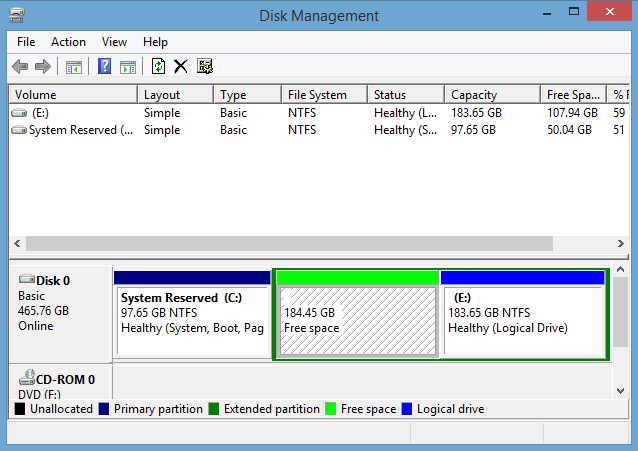Click the 183.65 GB capacity cell
This screenshot has width=638, height=451.
point(476,113)
